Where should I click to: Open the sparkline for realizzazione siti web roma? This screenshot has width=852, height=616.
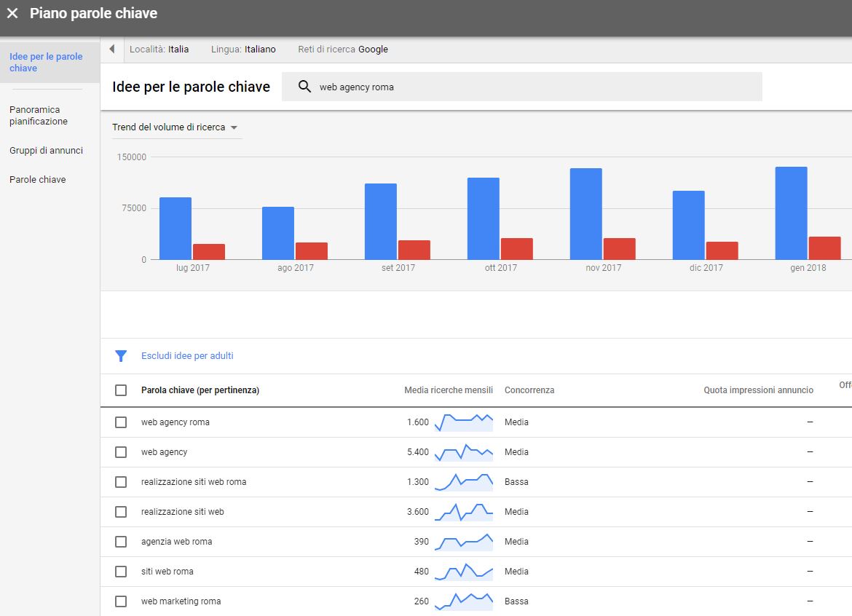(x=463, y=482)
